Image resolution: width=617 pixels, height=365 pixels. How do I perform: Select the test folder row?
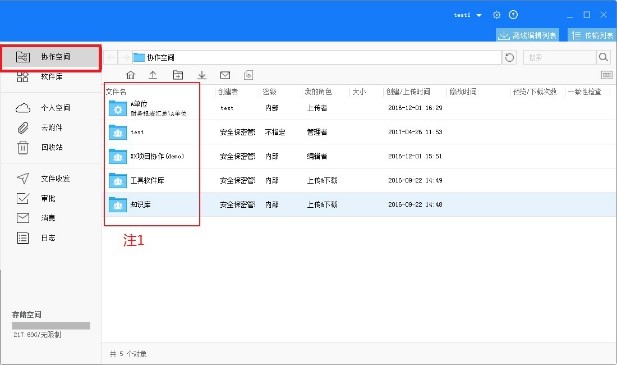pos(360,132)
